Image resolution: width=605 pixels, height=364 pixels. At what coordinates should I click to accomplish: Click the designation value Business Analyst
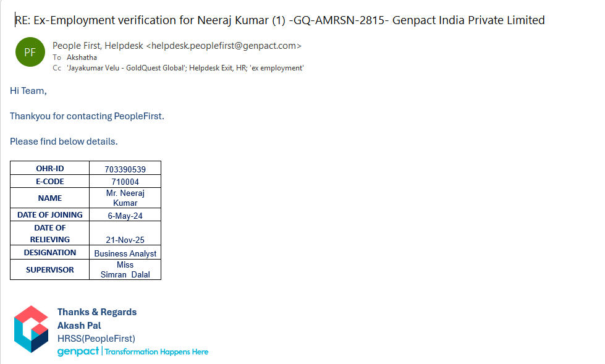pyautogui.click(x=125, y=253)
